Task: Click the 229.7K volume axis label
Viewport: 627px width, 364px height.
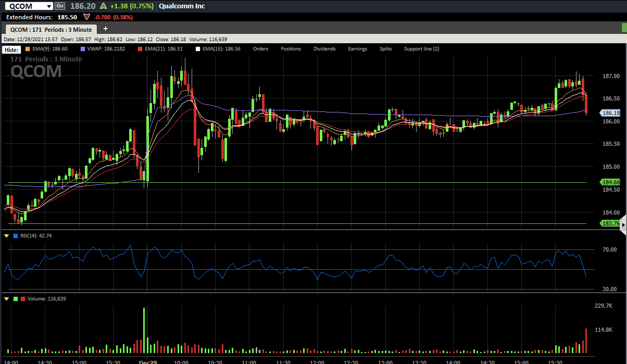Action: point(603,306)
